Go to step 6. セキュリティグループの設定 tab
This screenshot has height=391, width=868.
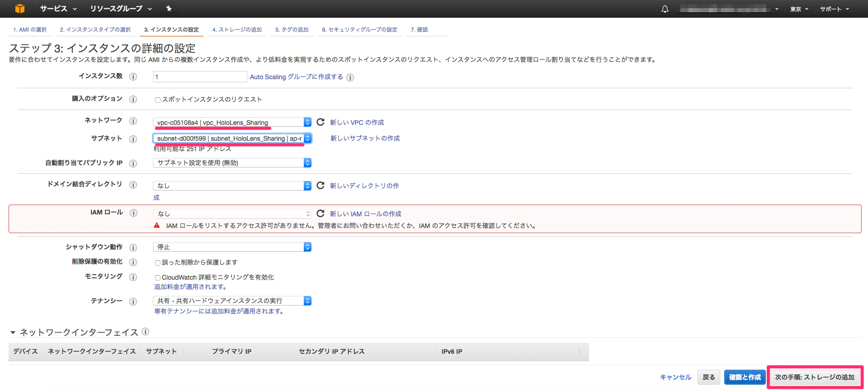pos(360,30)
